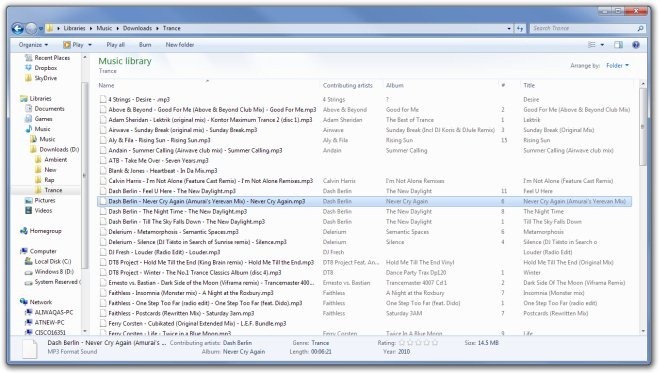Click the Forward navigation arrow
This screenshot has height=374, width=660.
(x=32, y=28)
